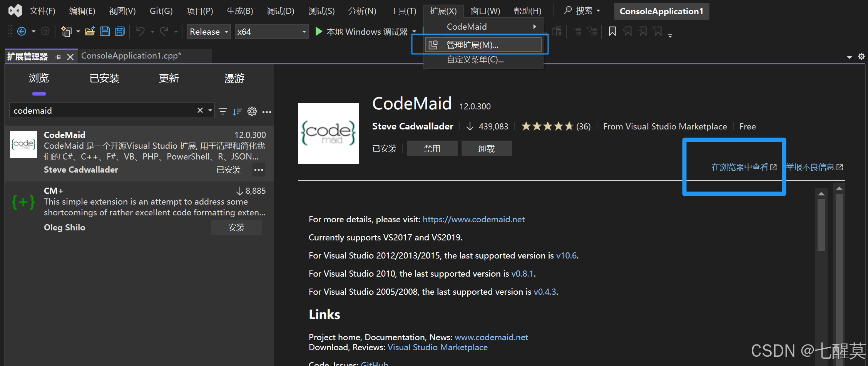Click the Navigate Backward arrow icon
Viewport: 868px width, 366px height.
[22, 31]
